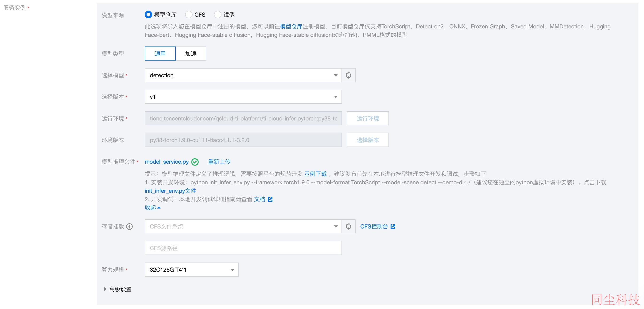Click the external link icon beside 文档
This screenshot has height=309, width=644.
pyautogui.click(x=270, y=199)
